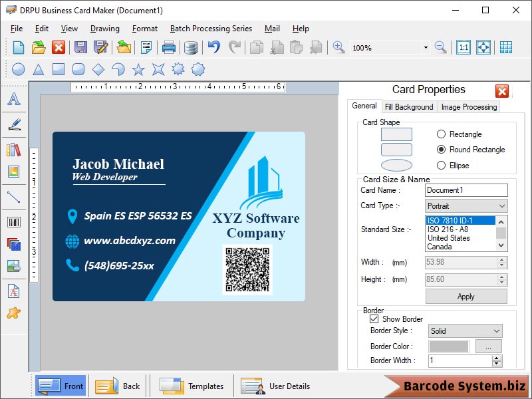Select the rounded rectangle shape preview
Screen dimensions: 532x399
[396, 150]
